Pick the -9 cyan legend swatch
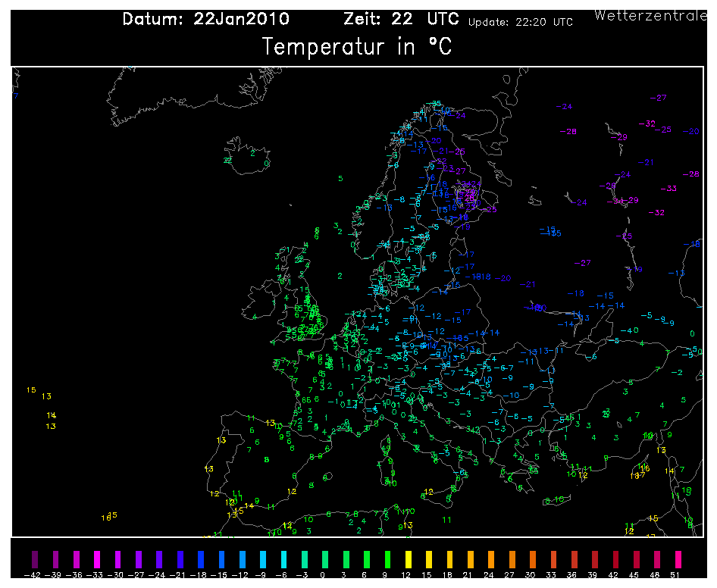Image resolution: width=717 pixels, height=588 pixels. tap(262, 561)
